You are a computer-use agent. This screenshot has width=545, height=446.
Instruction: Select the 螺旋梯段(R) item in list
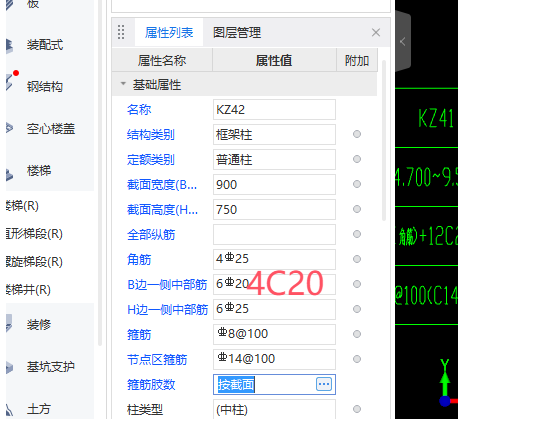(34, 261)
